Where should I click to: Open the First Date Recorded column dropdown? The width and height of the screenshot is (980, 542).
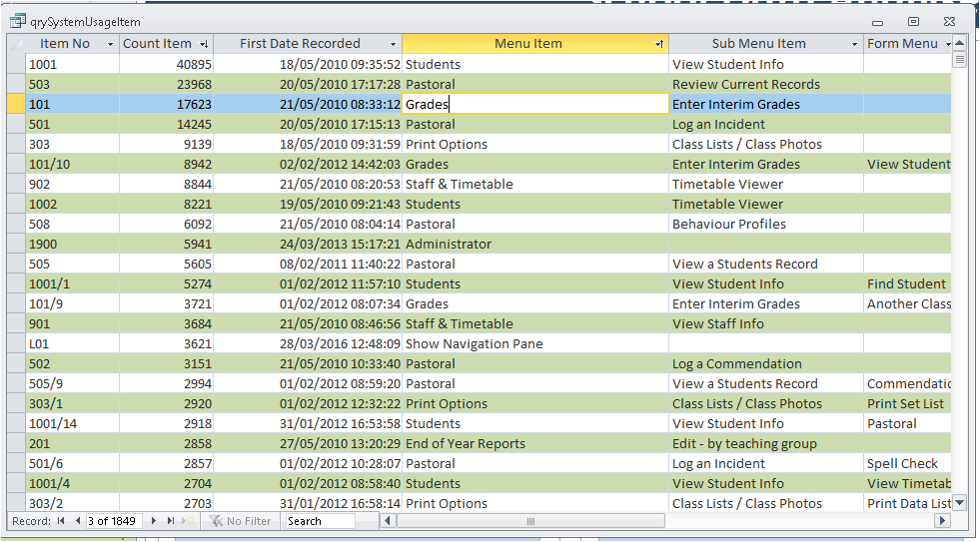click(x=394, y=44)
